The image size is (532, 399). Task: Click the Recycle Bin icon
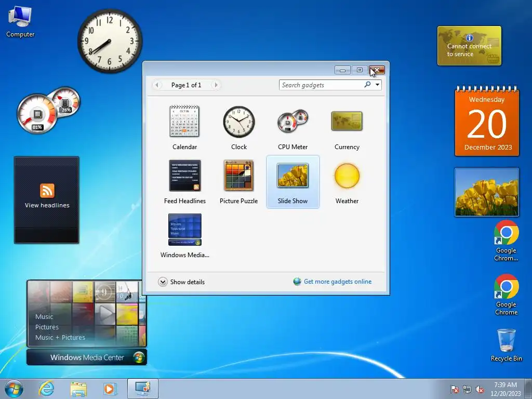click(x=506, y=345)
